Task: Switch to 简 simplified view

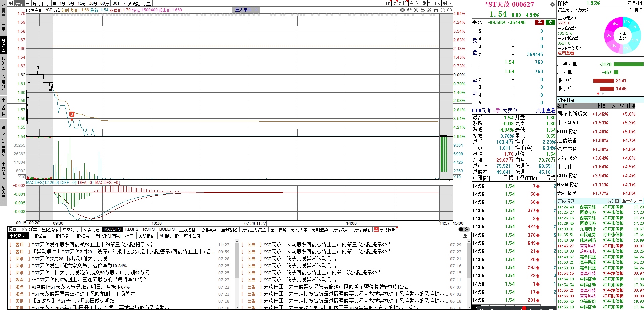Action: [395, 3]
